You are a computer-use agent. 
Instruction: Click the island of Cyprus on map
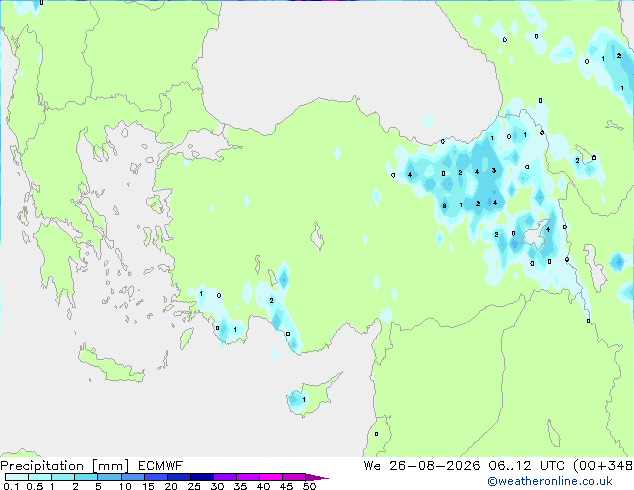(x=315, y=395)
